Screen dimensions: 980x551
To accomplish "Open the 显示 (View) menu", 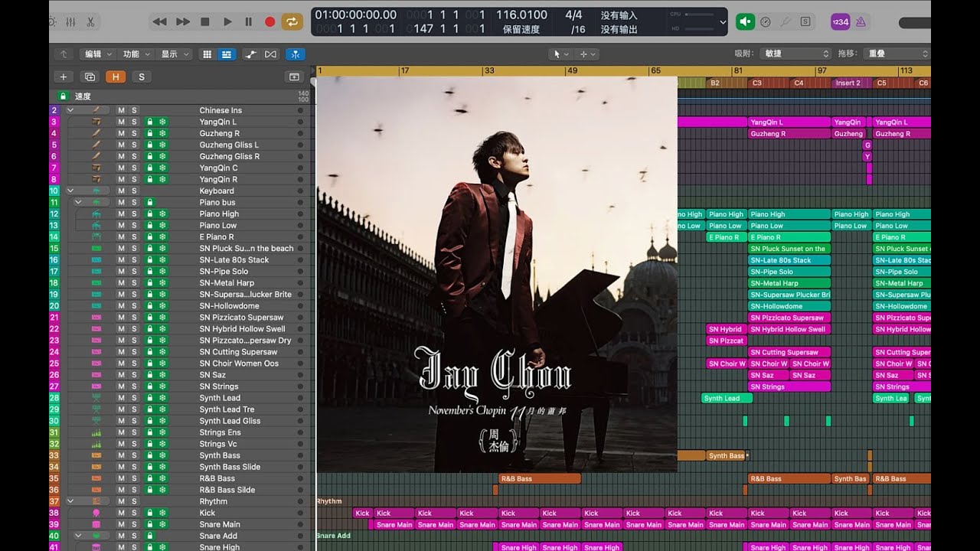I will click(174, 54).
